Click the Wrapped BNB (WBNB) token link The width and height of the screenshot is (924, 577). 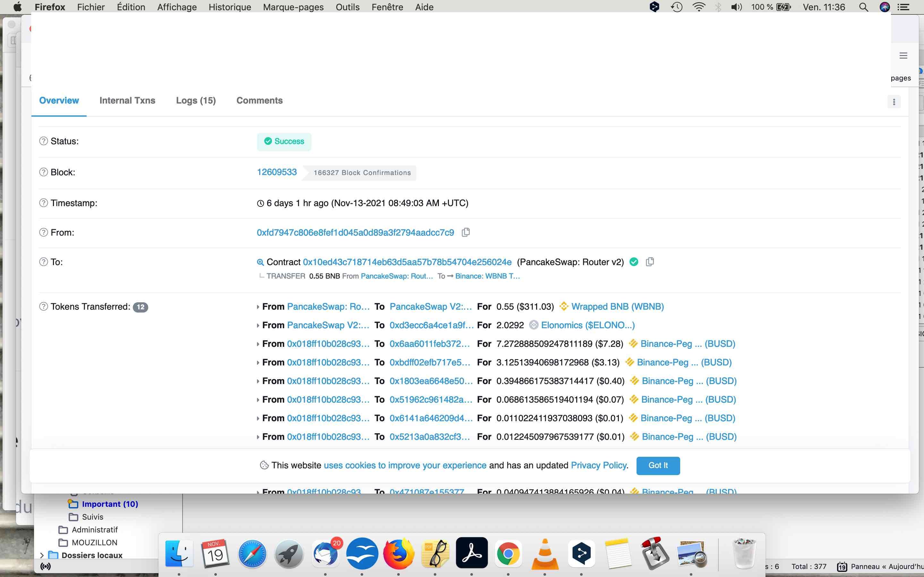617,306
